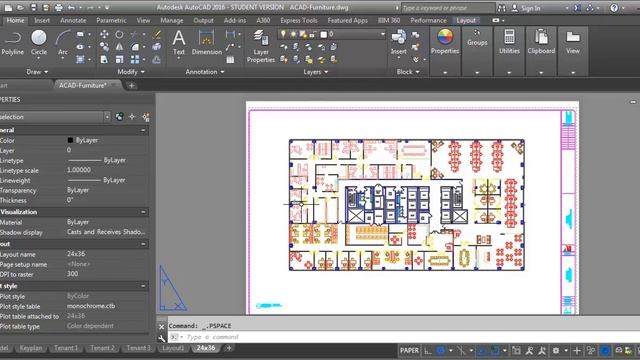Screen dimensions: 640x360
Task: Select the Array tool icon
Action: pyautogui.click(x=135, y=60)
